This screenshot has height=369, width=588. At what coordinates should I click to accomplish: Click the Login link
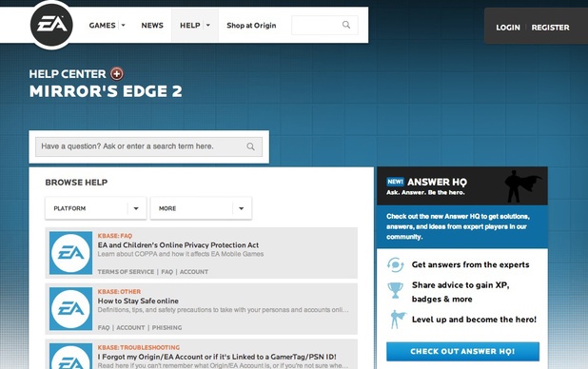508,28
